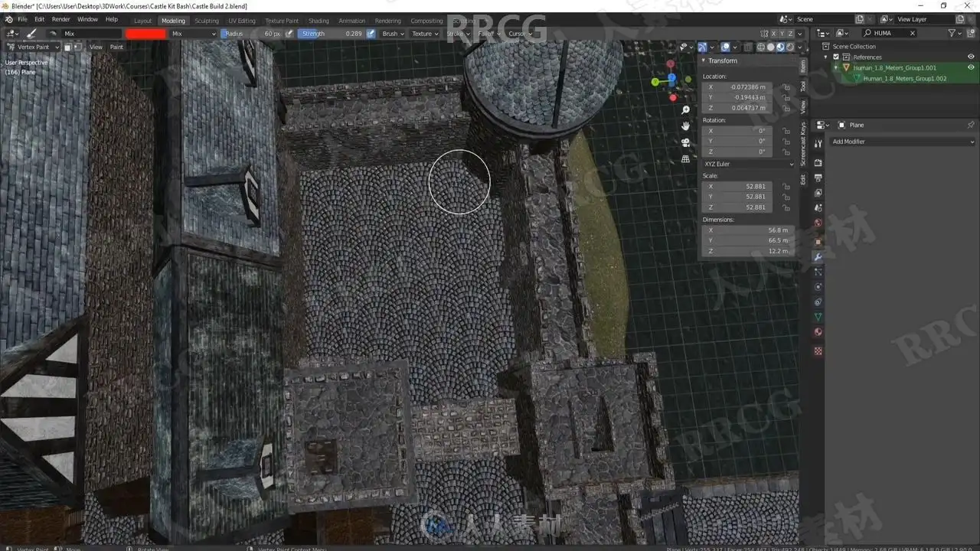Viewport: 980px width, 551px height.
Task: Toggle lock on Location X
Action: [786, 87]
